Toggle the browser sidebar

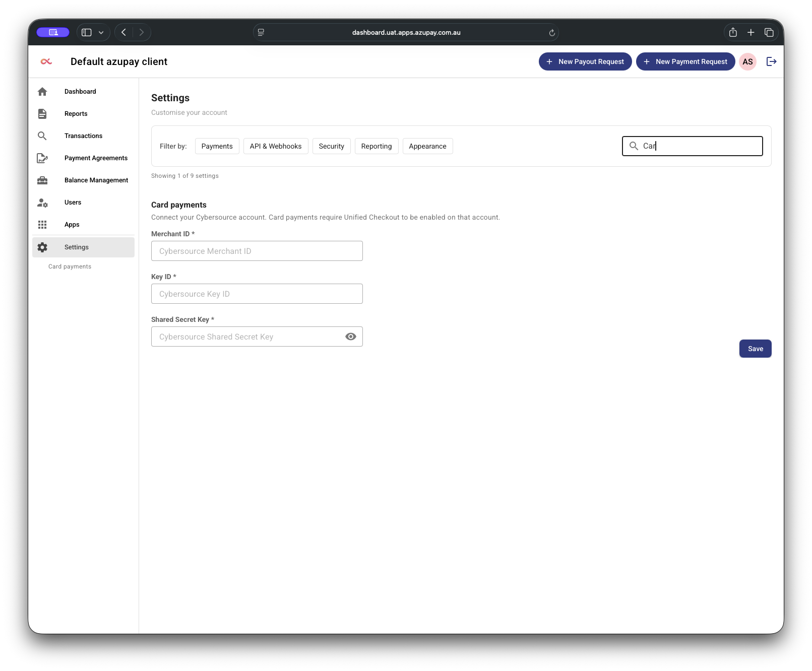(x=87, y=32)
